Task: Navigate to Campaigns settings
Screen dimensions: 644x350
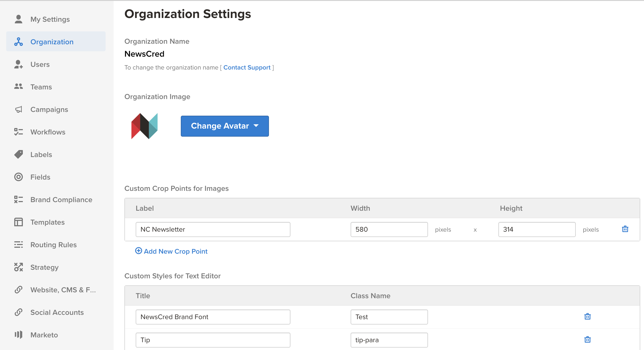Action: coord(56,110)
